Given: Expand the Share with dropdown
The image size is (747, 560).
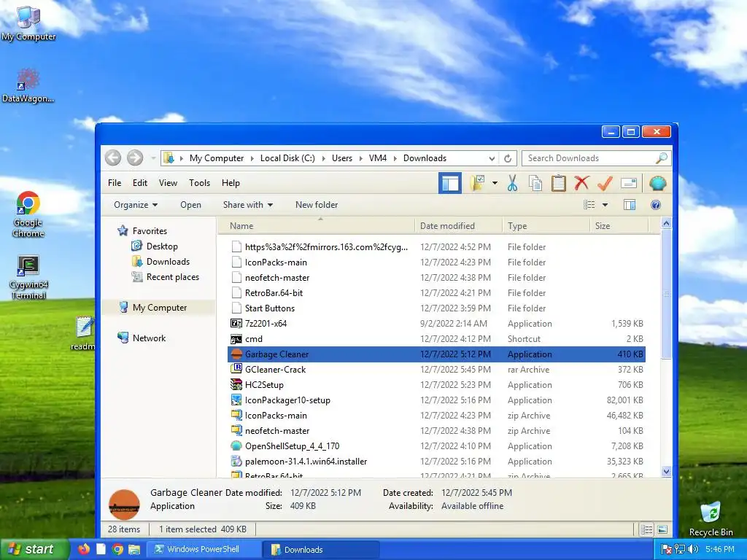Looking at the screenshot, I should pos(248,205).
